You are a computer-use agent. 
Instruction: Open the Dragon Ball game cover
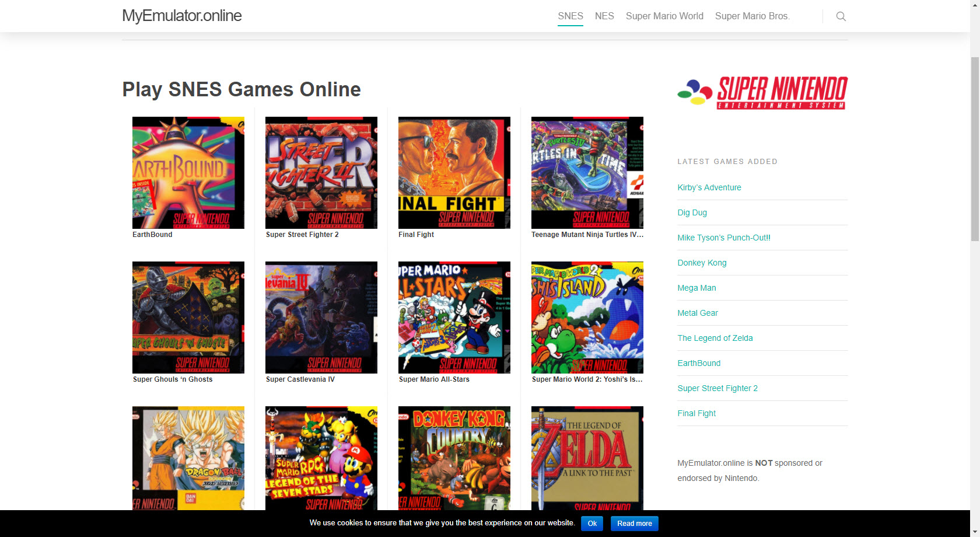(x=188, y=458)
